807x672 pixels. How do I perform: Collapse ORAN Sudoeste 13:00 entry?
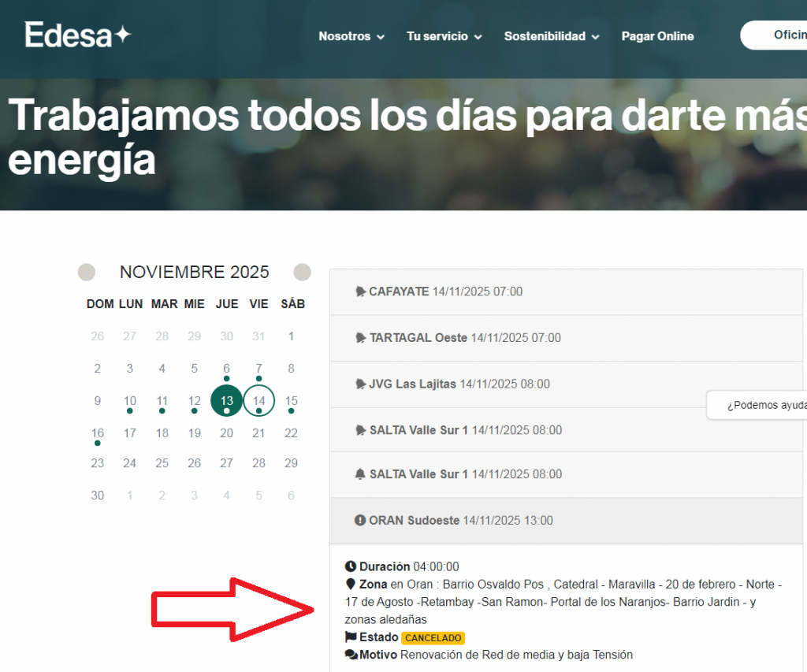[566, 520]
